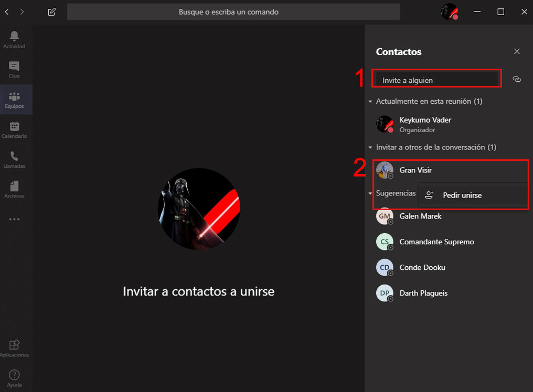Collapse the Invitar a otros de la conversación section
The image size is (533, 392).
pyautogui.click(x=370, y=147)
